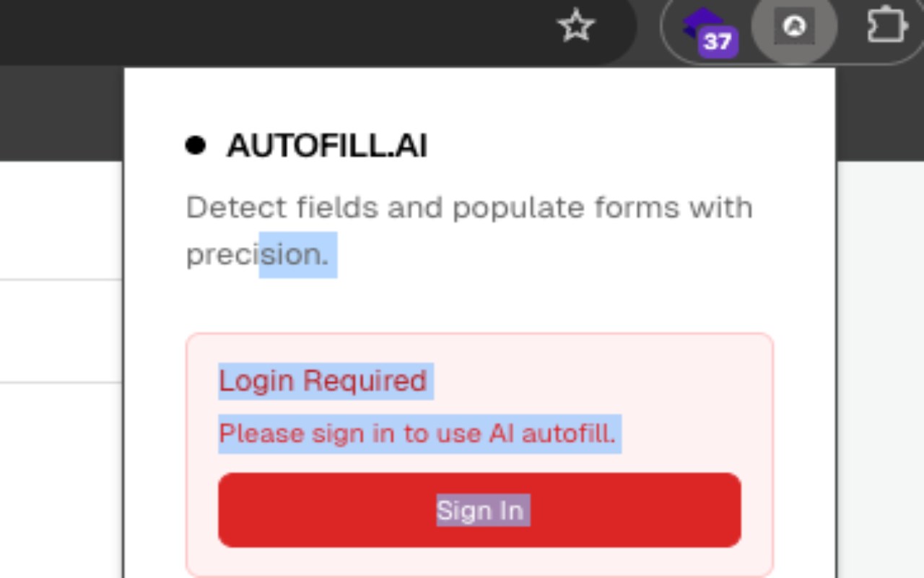The height and width of the screenshot is (578, 924).
Task: Click the black dot logo beside AUTOFILL.AI
Action: click(196, 145)
